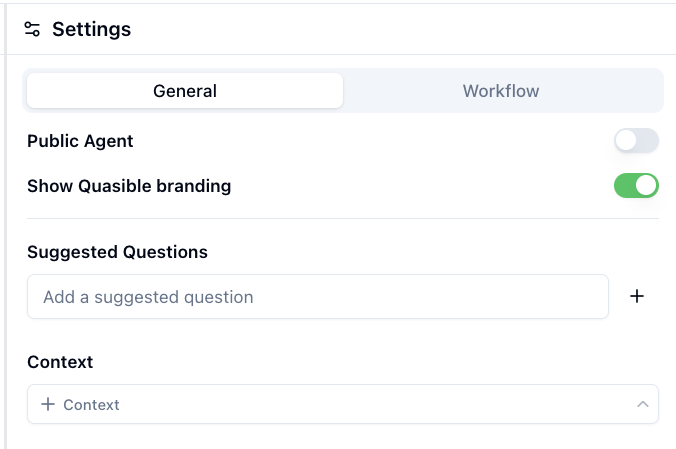This screenshot has height=449, width=676.
Task: Click the Suggested Questions section label
Action: (117, 252)
